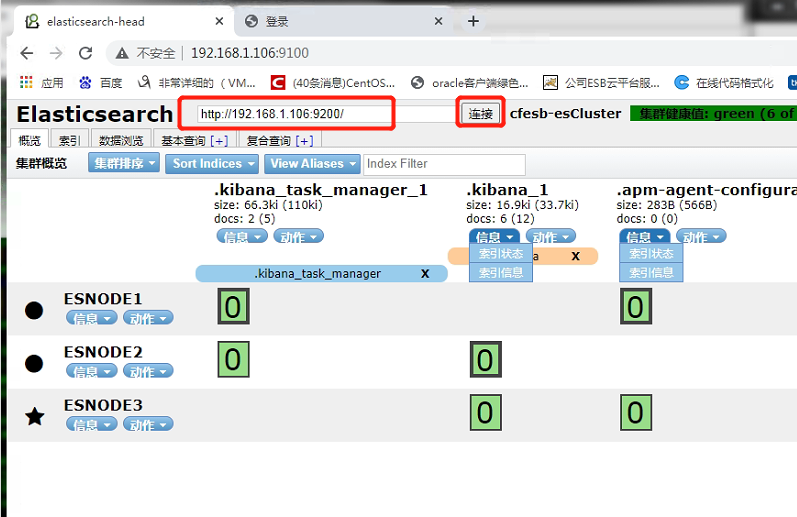The height and width of the screenshot is (517, 797).
Task: Open 信息 dropdown for ESNODE1
Action: coord(91,318)
